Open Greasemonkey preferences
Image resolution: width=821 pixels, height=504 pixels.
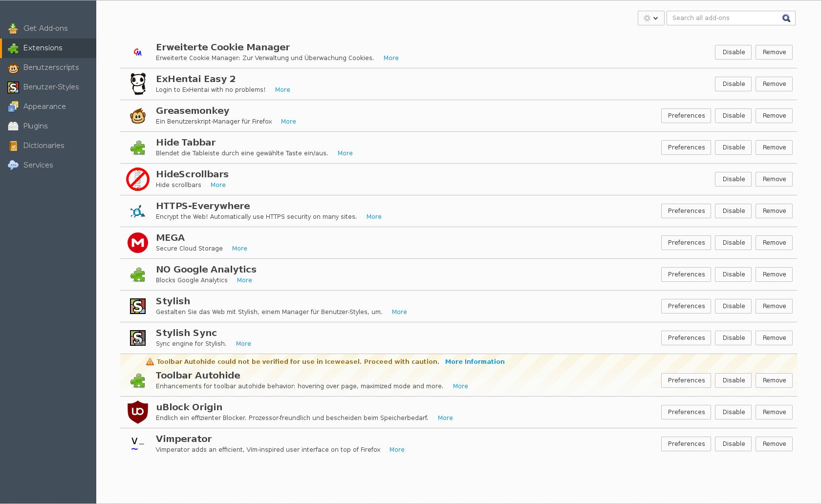pyautogui.click(x=686, y=116)
